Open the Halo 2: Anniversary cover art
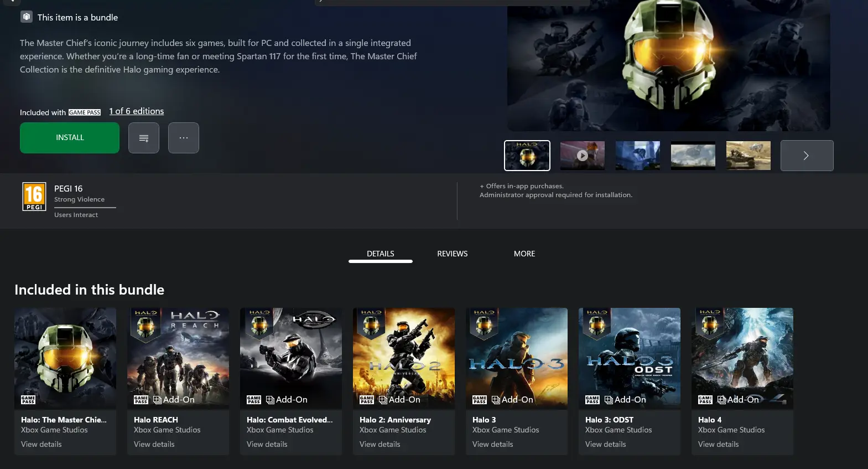The height and width of the screenshot is (469, 868). 404,358
